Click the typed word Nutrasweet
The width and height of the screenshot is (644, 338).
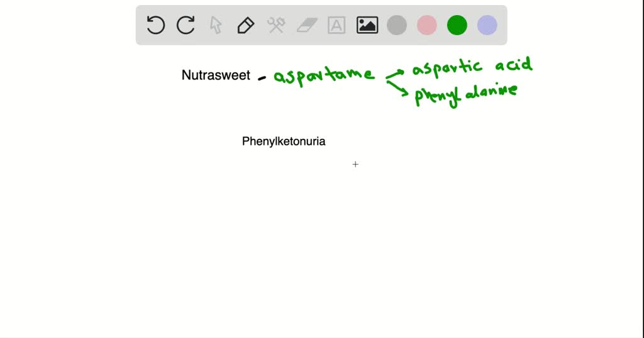[x=216, y=75]
